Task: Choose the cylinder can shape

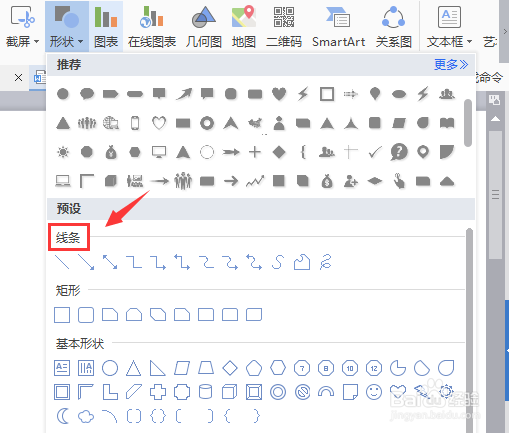Action: pos(206,392)
